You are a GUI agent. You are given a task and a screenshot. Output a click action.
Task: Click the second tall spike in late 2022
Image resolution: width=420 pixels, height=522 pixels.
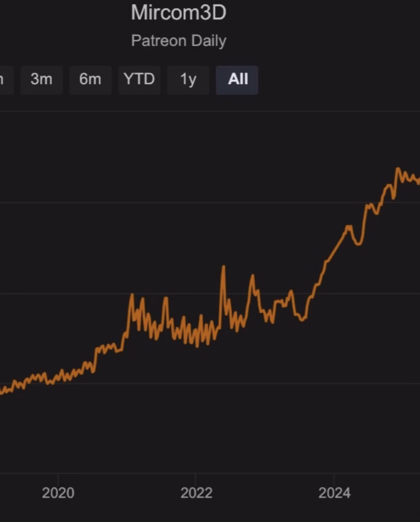253,276
